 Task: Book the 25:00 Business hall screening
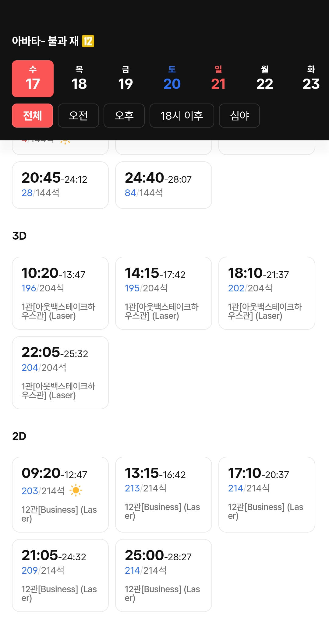pos(163,575)
